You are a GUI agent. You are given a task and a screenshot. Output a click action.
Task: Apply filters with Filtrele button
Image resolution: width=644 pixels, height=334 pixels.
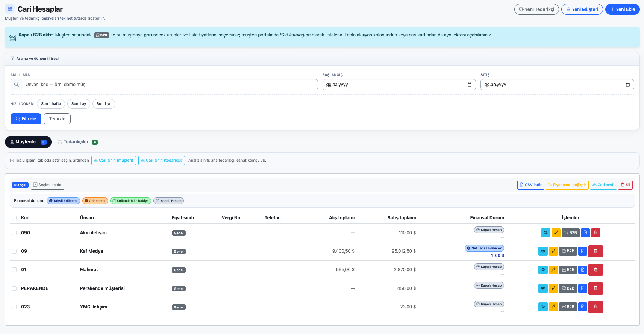pyautogui.click(x=26, y=119)
